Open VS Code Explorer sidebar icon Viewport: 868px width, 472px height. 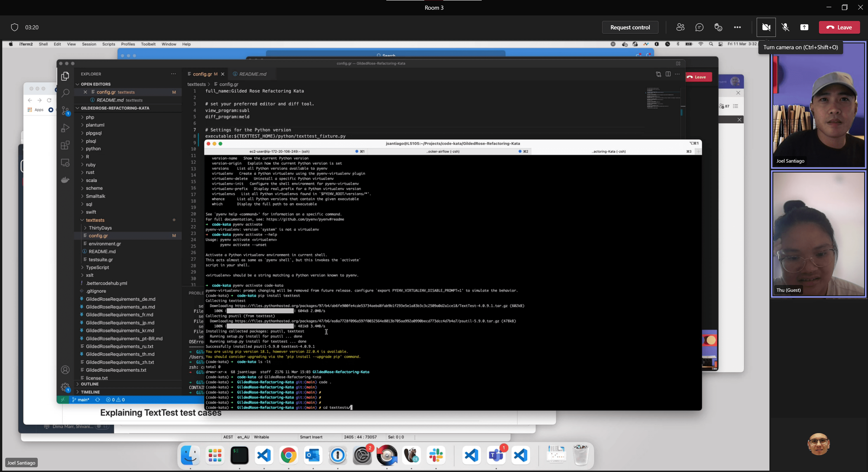coord(65,76)
